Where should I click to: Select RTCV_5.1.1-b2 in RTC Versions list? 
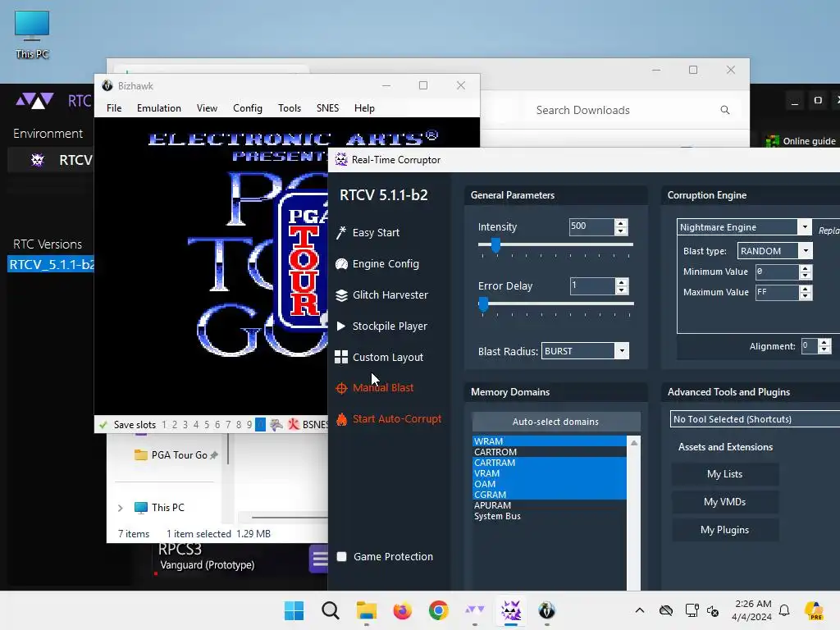click(51, 264)
